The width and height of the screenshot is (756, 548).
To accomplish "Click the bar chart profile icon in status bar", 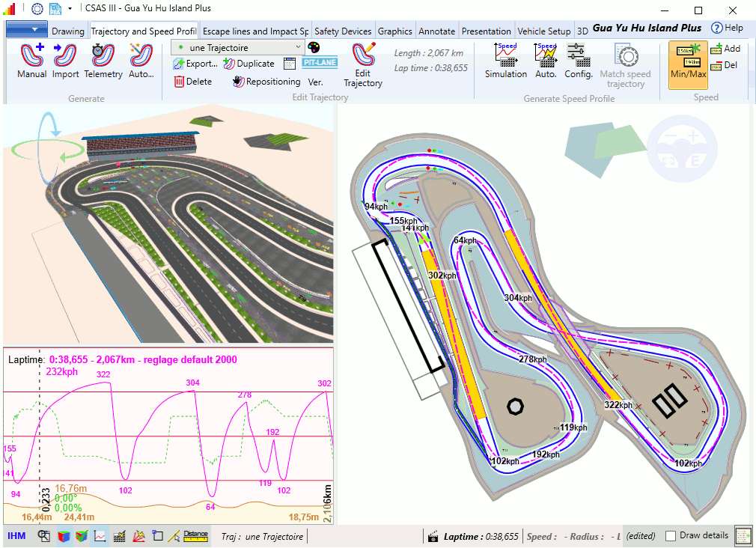I will coord(119,536).
